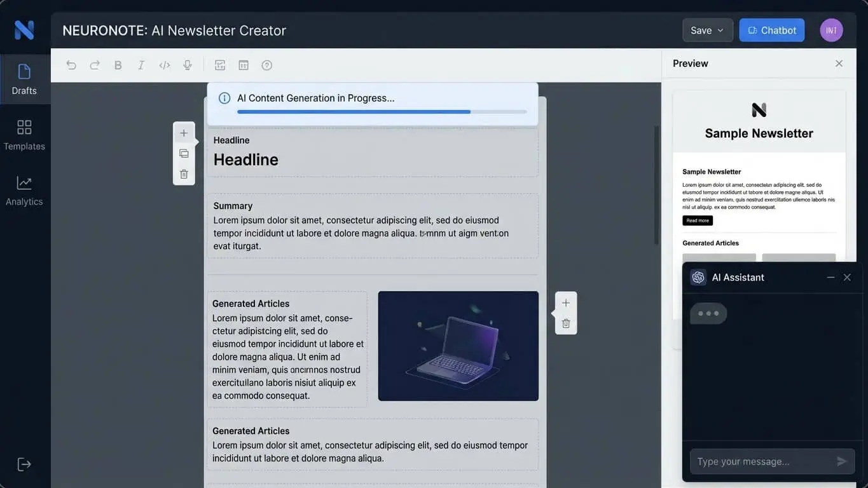Screen dimensions: 868x488
Task: Switch to the Templates sidebar tab
Action: click(24, 135)
